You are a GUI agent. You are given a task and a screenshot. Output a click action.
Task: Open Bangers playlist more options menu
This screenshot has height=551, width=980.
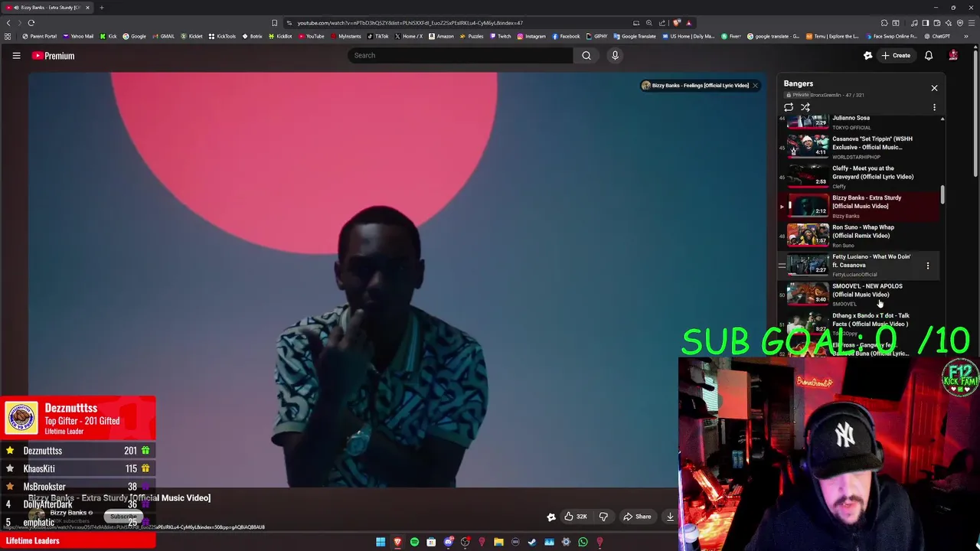tap(934, 107)
